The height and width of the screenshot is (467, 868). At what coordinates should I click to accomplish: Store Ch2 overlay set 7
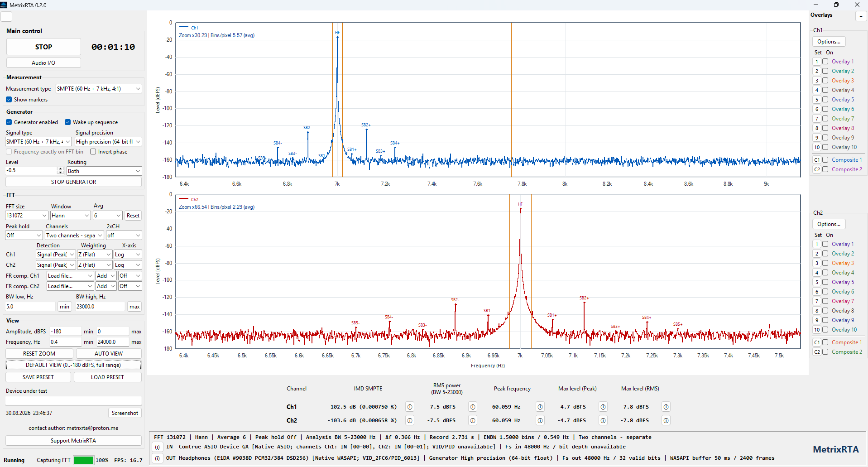point(817,301)
